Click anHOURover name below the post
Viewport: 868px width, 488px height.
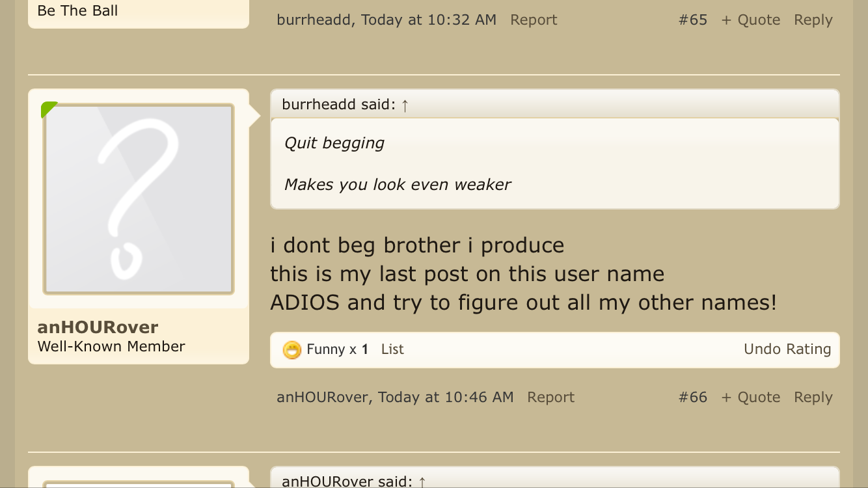[x=322, y=397]
